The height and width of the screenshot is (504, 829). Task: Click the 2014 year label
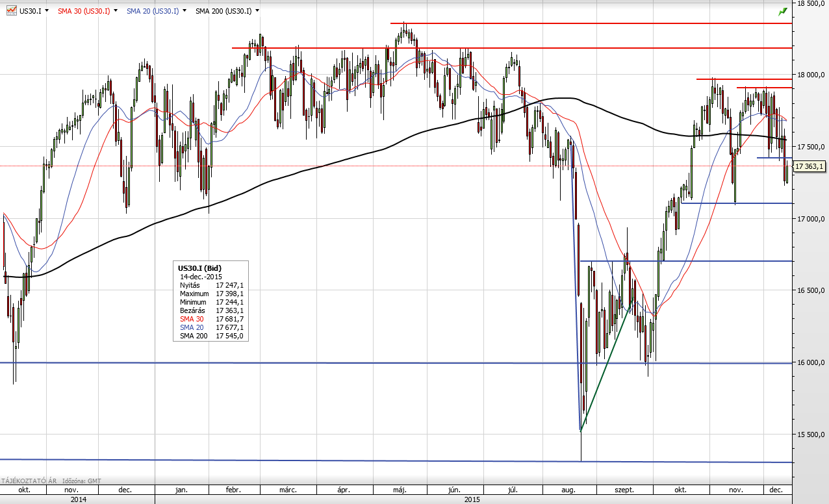[x=78, y=499]
